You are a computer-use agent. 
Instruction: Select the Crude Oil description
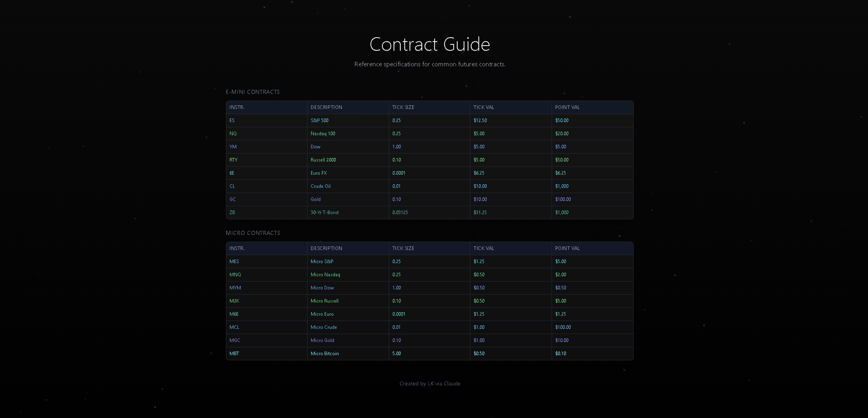[320, 186]
